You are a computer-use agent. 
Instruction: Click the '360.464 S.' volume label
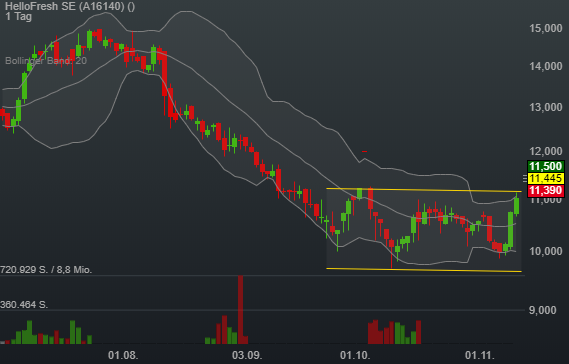pos(24,304)
